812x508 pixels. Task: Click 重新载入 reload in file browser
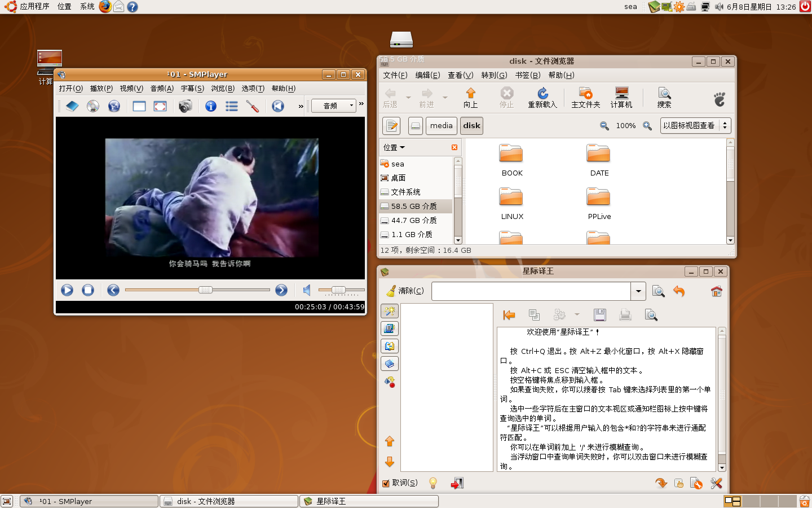542,97
